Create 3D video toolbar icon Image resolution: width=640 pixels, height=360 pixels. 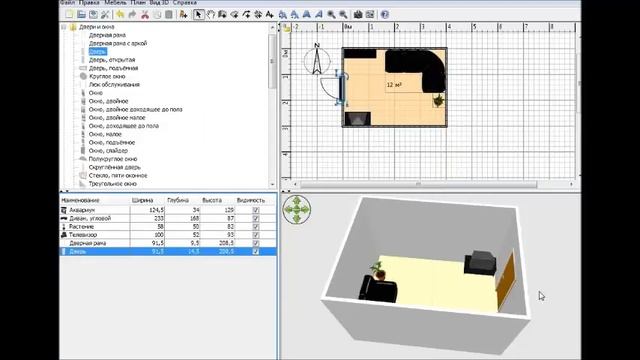click(370, 15)
